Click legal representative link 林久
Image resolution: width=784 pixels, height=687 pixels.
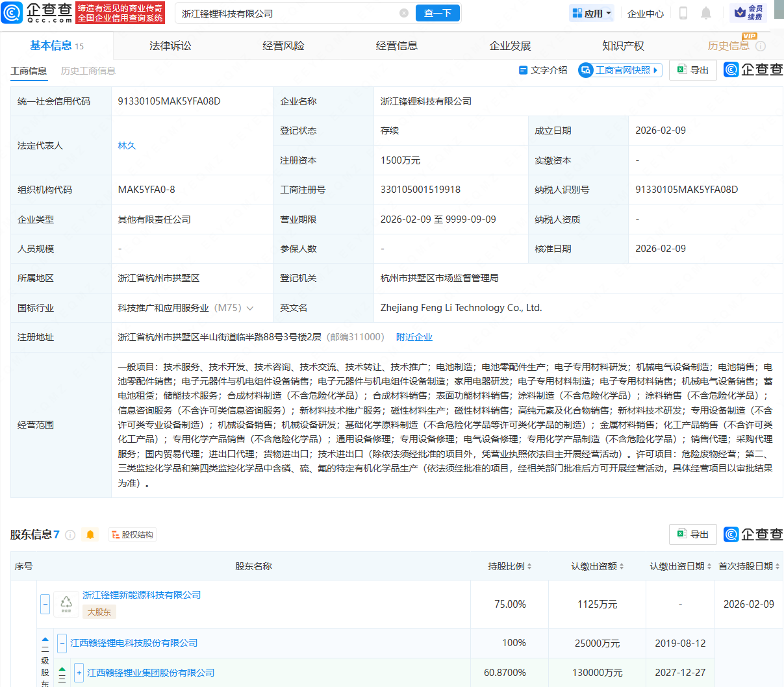pyautogui.click(x=127, y=145)
